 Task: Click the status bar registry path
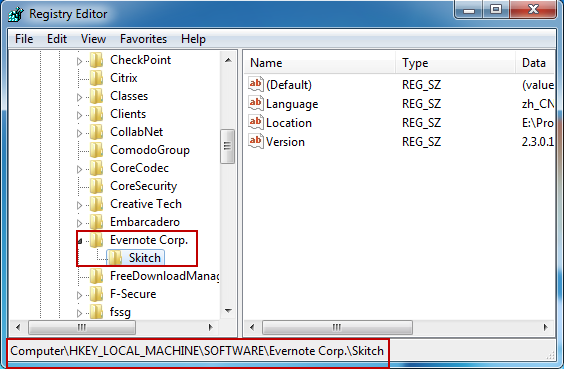(x=197, y=351)
